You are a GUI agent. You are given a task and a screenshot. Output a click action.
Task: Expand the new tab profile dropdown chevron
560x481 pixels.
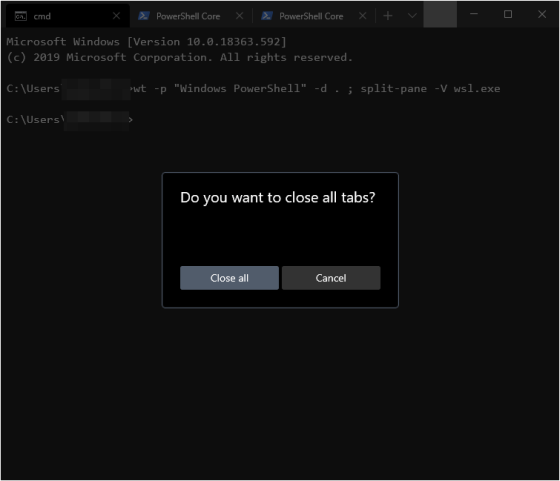tap(412, 16)
